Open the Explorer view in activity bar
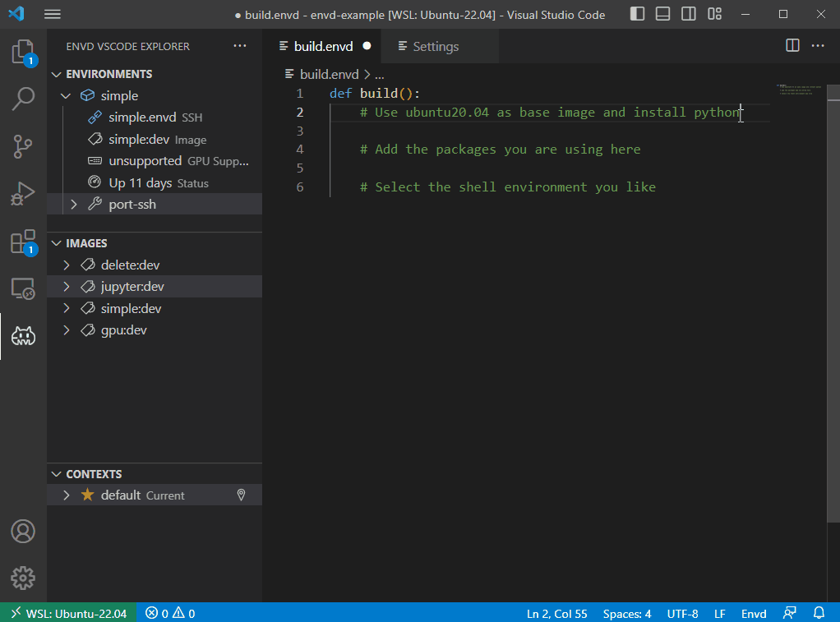The height and width of the screenshot is (622, 840). click(23, 53)
